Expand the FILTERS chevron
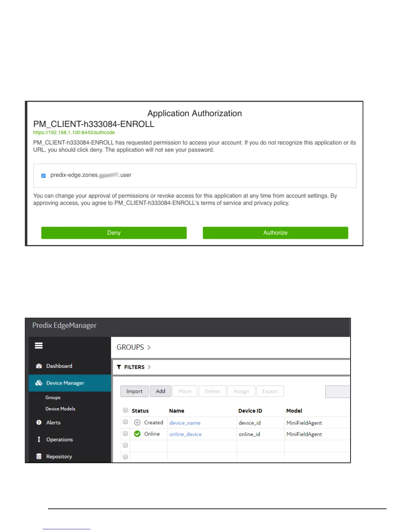This screenshot has width=411, height=532. click(149, 367)
